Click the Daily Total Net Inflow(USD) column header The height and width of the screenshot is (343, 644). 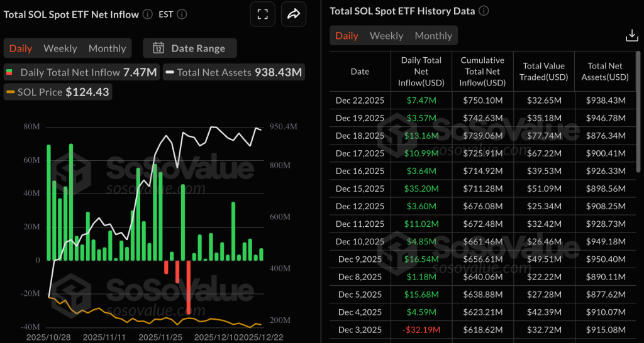(421, 72)
